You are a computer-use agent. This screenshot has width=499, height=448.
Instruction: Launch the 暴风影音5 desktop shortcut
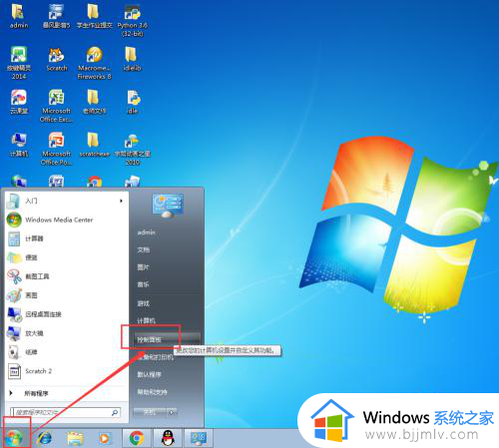pos(56,17)
